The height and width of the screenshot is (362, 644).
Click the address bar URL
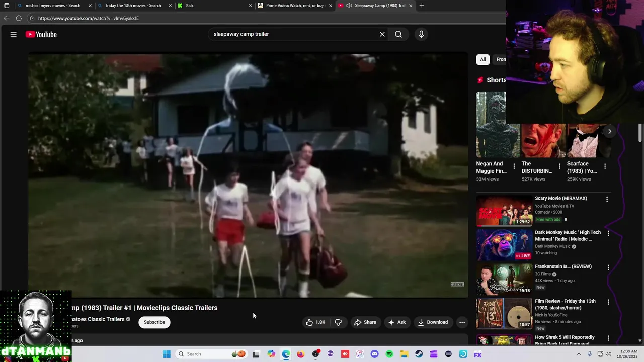[x=89, y=18]
